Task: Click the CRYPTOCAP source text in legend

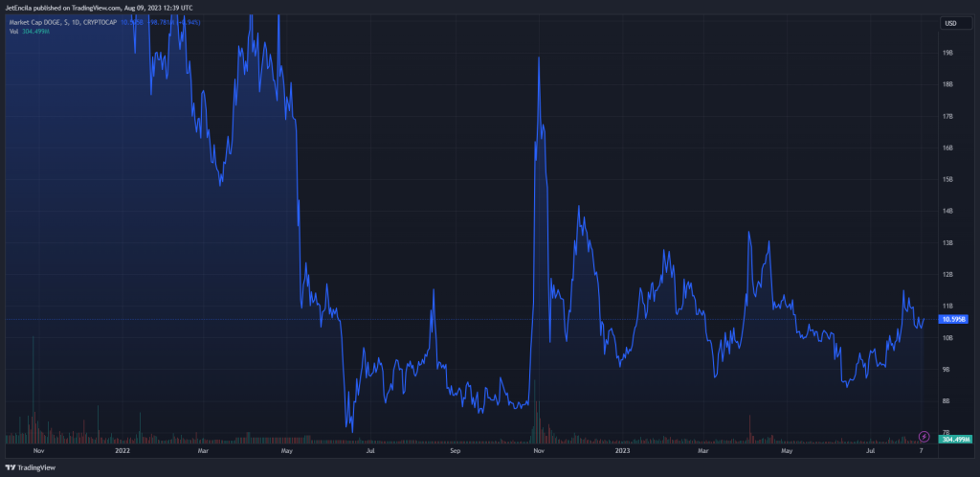Action: 99,22
